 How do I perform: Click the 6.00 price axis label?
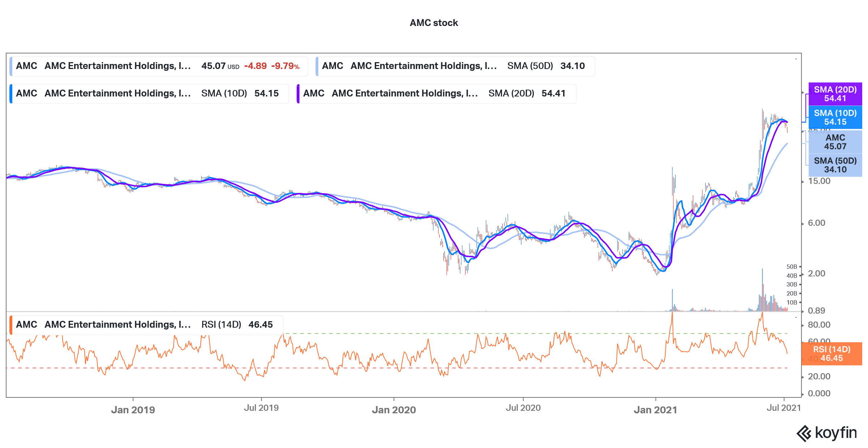[817, 223]
